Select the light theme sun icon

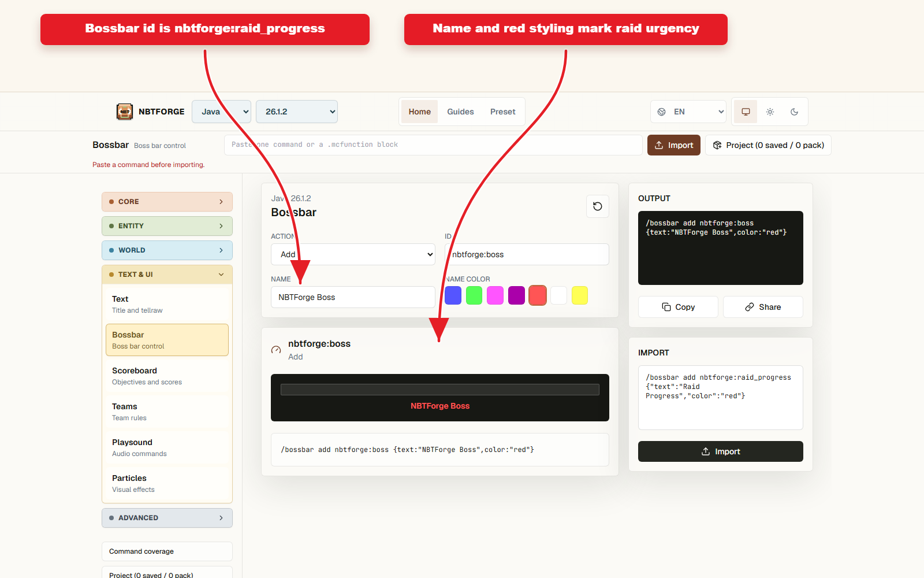(770, 112)
